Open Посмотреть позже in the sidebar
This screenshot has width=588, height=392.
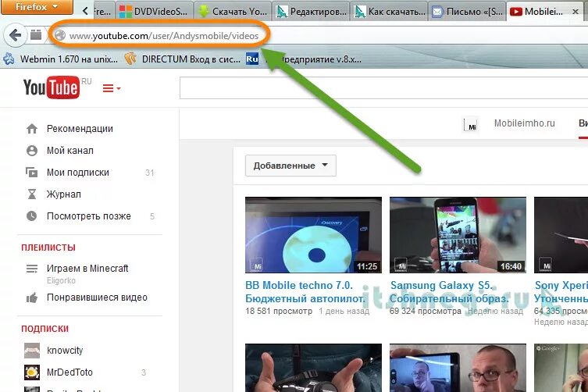[x=88, y=216]
